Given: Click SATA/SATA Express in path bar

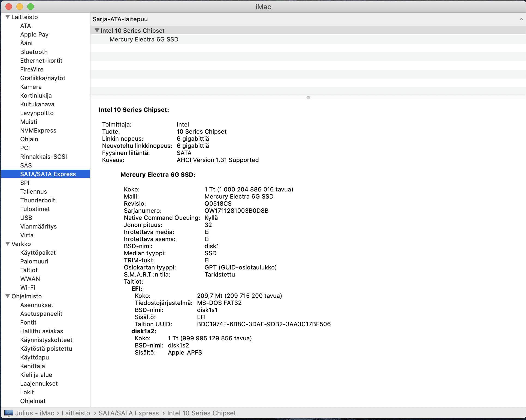Looking at the screenshot, I should (x=129, y=413).
